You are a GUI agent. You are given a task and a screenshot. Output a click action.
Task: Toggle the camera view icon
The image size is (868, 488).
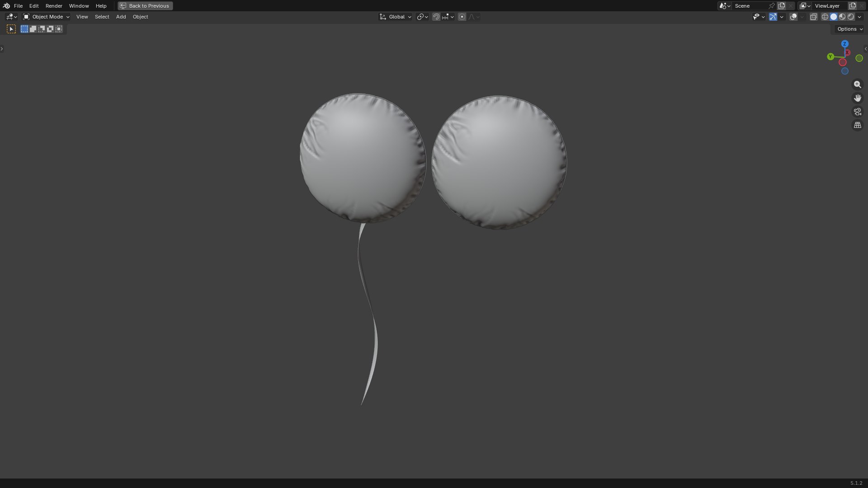(x=858, y=112)
